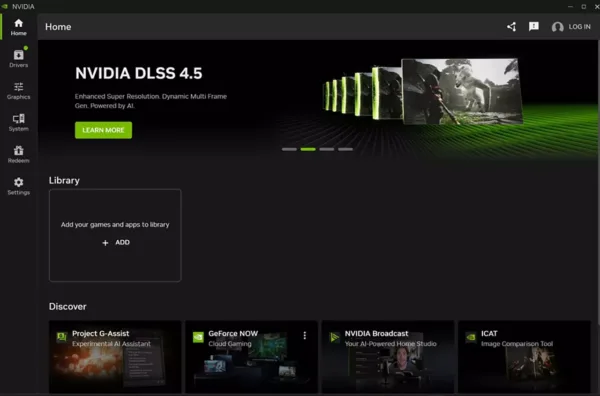This screenshot has height=396, width=600.
Task: Click the ADD button in Library
Action: click(116, 243)
